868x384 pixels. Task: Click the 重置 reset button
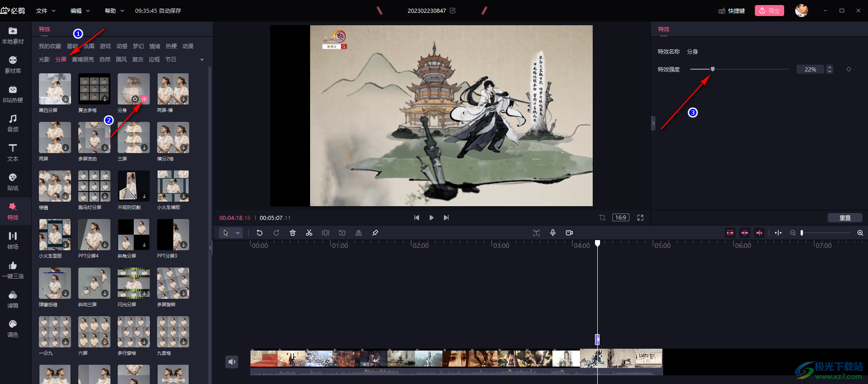point(845,218)
